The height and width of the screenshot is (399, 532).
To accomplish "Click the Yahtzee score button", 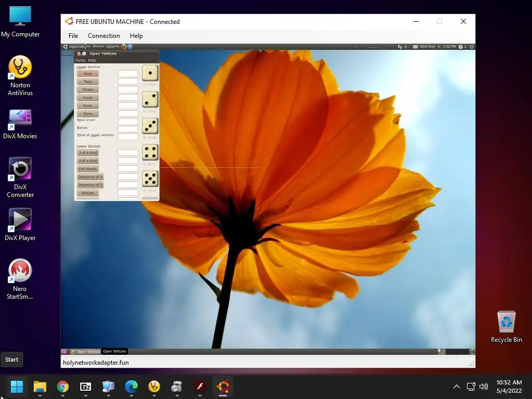I will click(x=88, y=193).
